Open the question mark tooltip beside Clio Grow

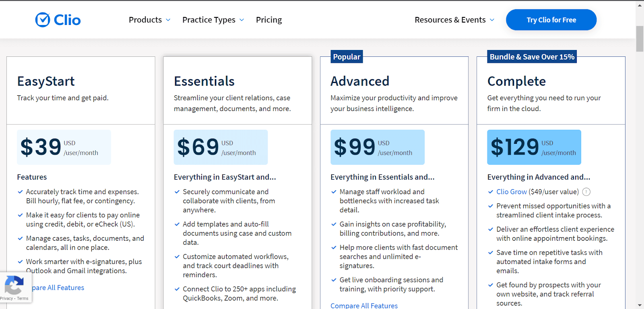point(586,192)
